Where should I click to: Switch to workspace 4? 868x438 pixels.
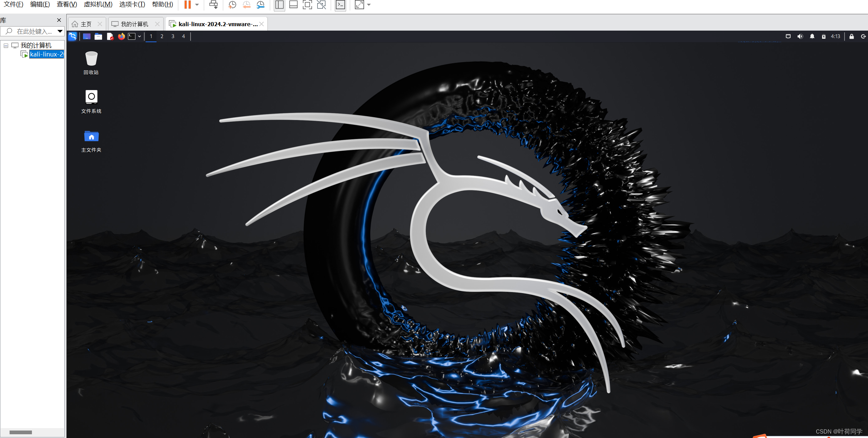(183, 36)
